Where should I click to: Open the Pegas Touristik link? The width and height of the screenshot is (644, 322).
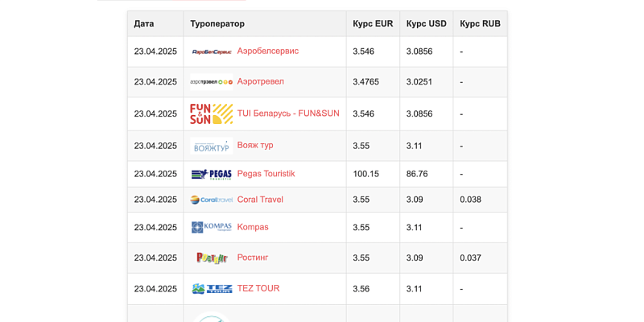[266, 174]
